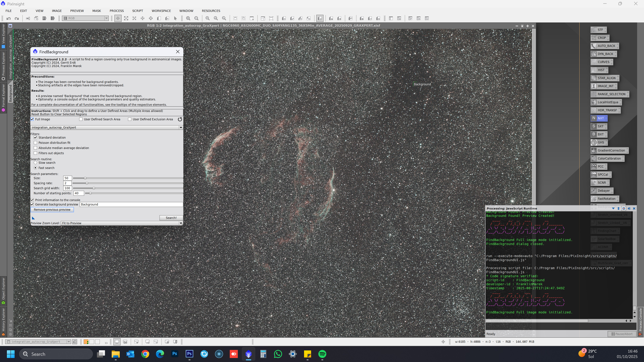Open the SCNR process icon
Screen dimensions: 644x362
click(x=600, y=183)
